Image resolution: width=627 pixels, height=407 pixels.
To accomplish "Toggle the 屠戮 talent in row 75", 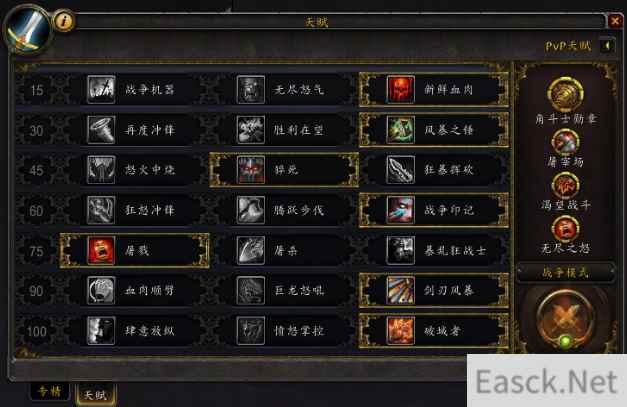I will pyautogui.click(x=134, y=251).
